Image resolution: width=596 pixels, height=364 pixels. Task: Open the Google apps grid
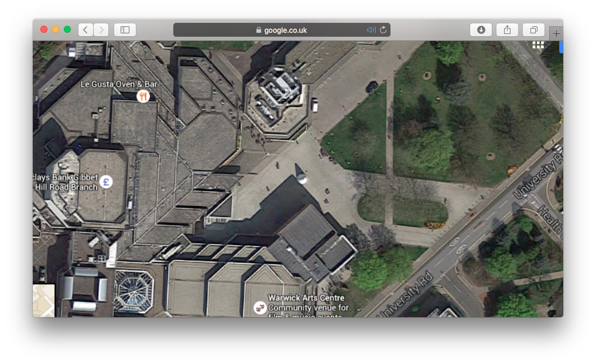tap(537, 44)
